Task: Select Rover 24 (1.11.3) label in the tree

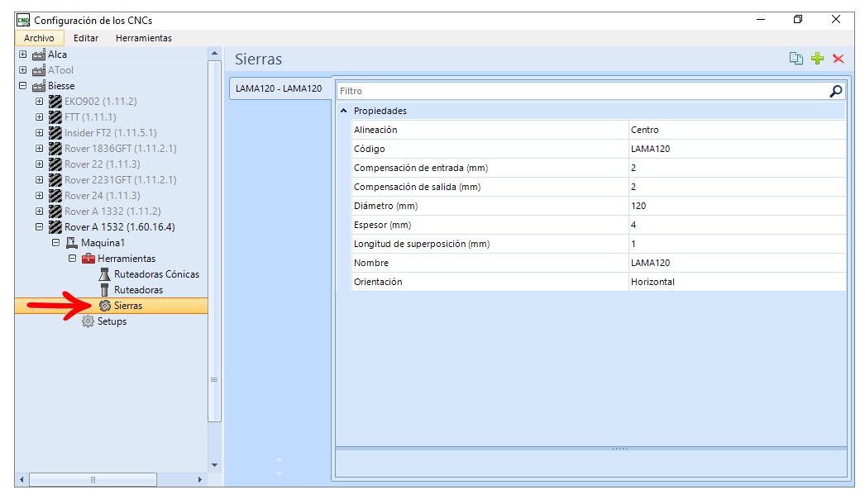Action: (103, 196)
